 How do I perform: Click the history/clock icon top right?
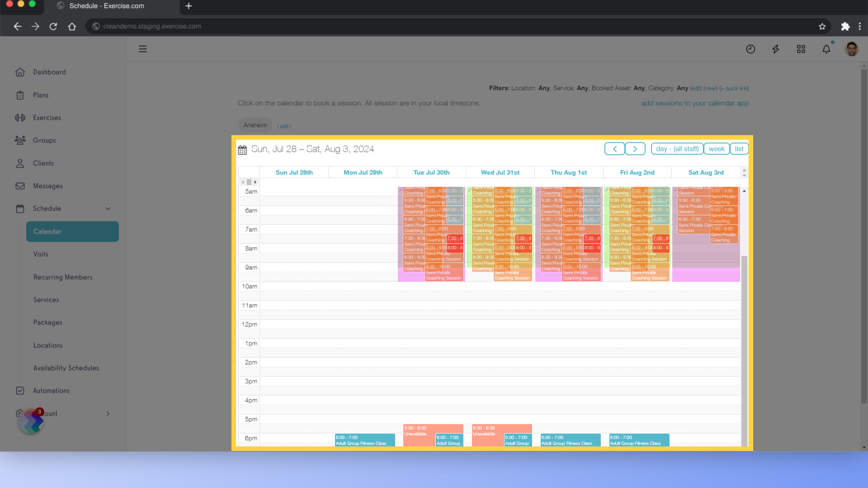coord(750,49)
